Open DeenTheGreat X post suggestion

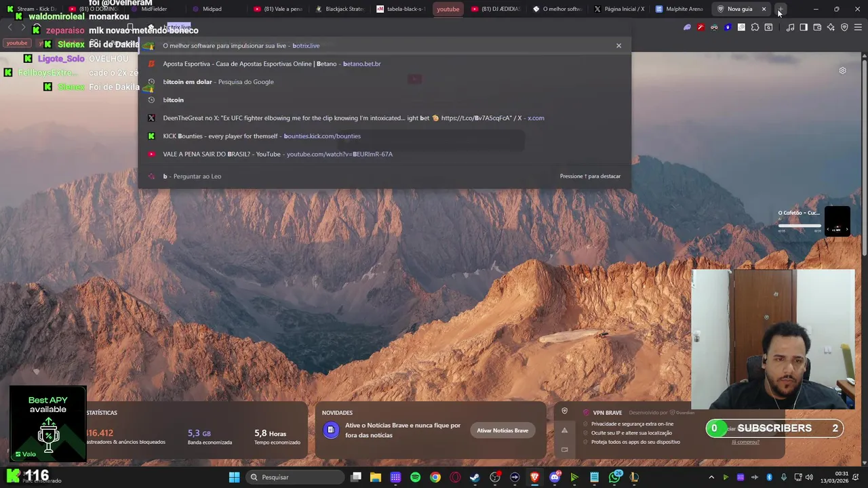(384, 118)
